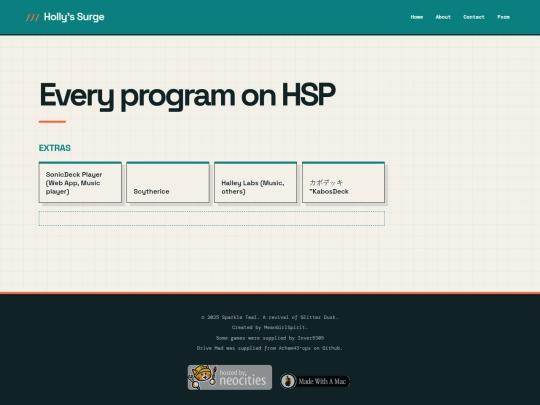Open the Home nav link

[x=416, y=17]
